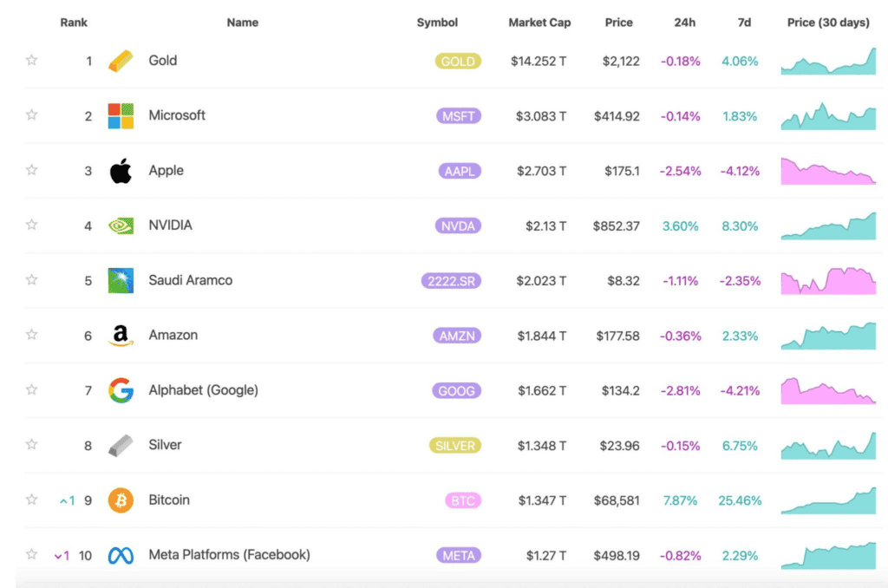This screenshot has height=588, width=888.
Task: Click the Microsoft logo icon
Action: point(121,115)
